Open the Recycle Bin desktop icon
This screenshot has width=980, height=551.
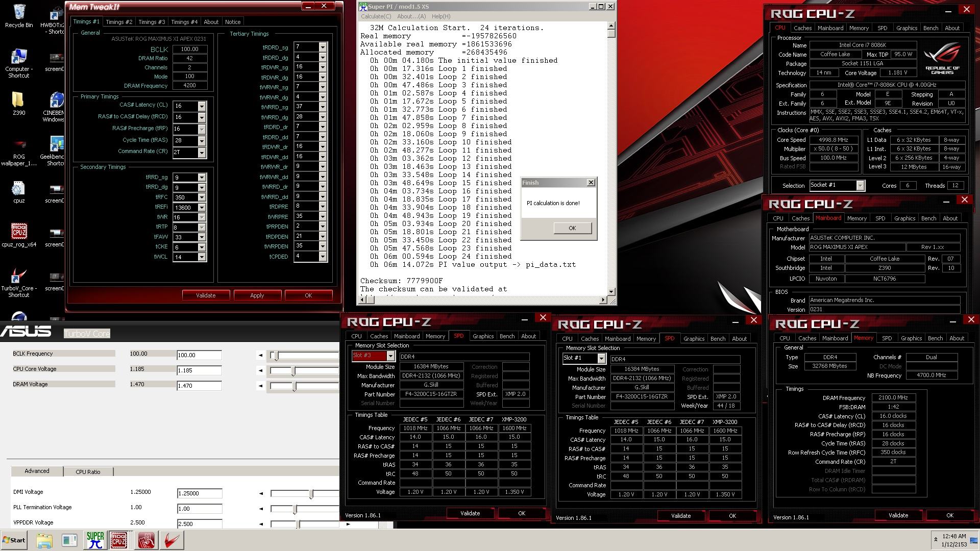click(x=19, y=16)
